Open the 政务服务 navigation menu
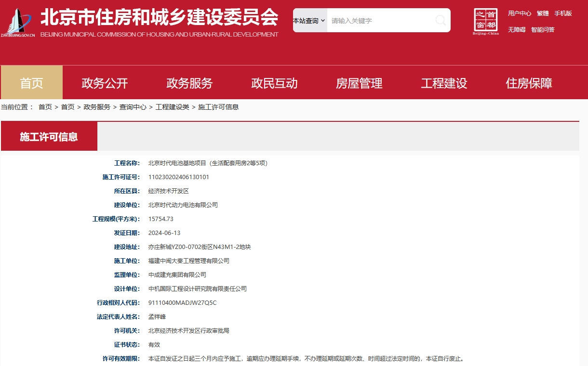The width and height of the screenshot is (588, 366). [189, 83]
